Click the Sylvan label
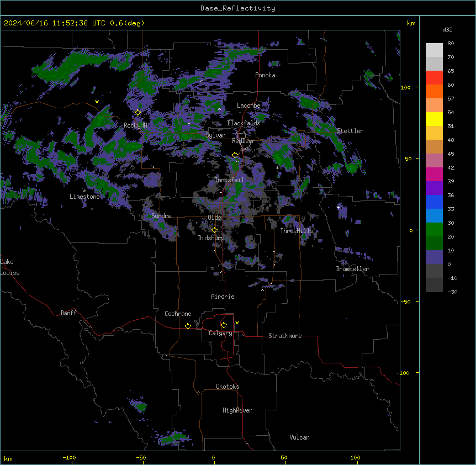Viewport: 476px width, 465px height. (x=215, y=135)
